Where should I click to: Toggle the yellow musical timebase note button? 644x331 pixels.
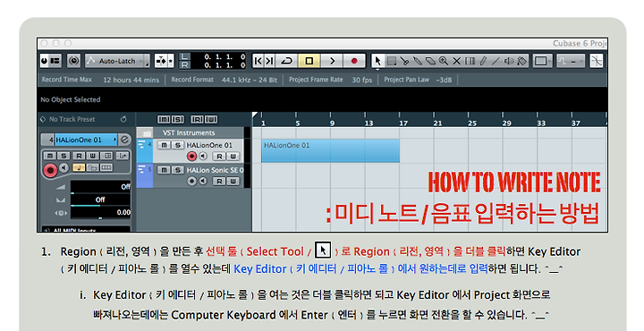tap(79, 167)
